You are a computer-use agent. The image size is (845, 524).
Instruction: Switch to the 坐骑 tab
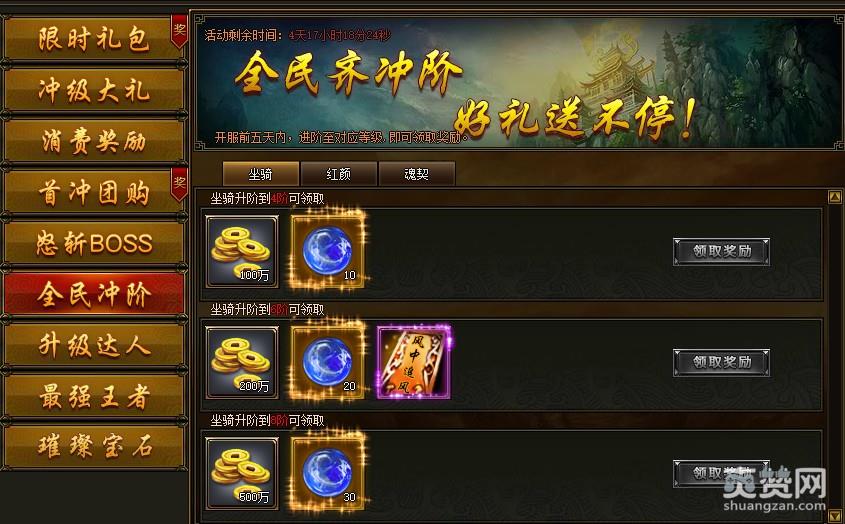[260, 174]
